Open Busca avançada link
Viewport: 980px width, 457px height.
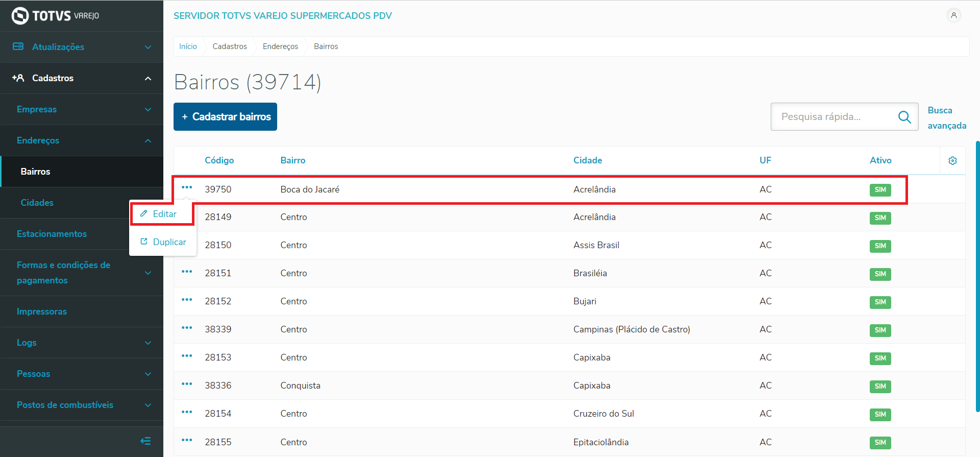tap(946, 118)
